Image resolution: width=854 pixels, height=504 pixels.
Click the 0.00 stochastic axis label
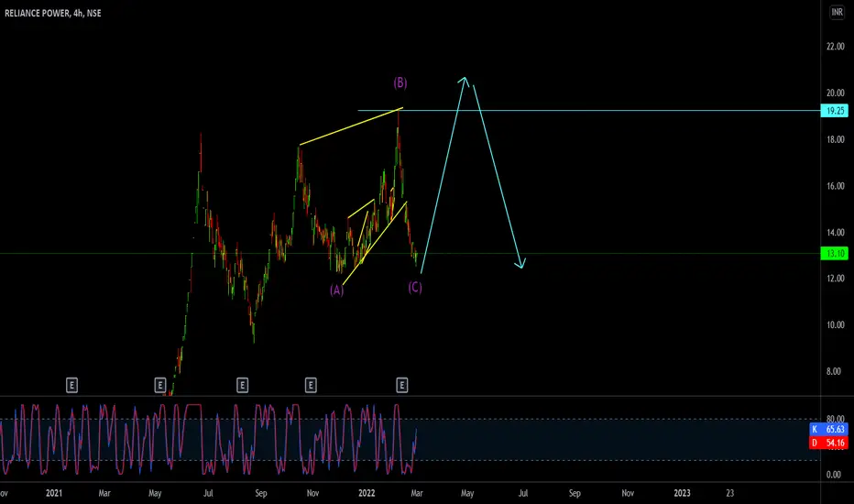click(834, 475)
